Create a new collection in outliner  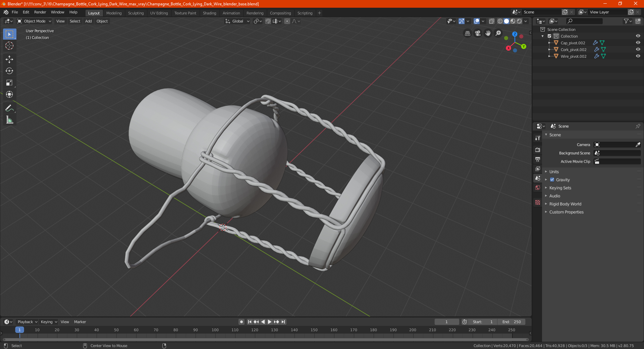tap(638, 21)
